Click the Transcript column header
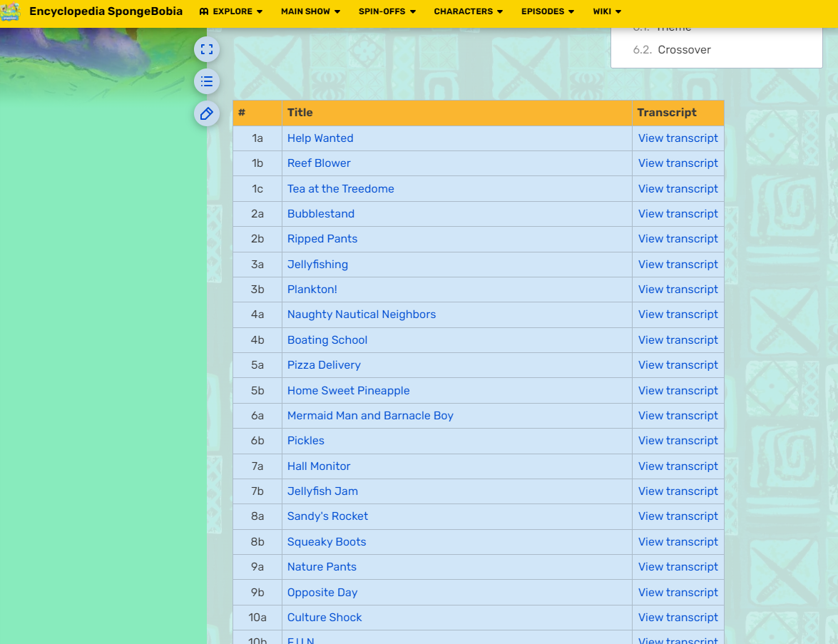 coord(678,113)
